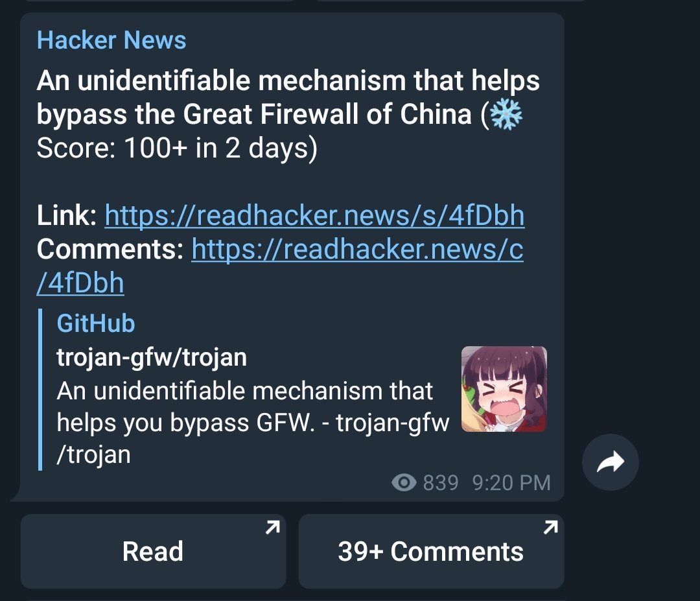Screen dimensions: 700x601
Task: Click the bold message headline text
Action: click(288, 97)
